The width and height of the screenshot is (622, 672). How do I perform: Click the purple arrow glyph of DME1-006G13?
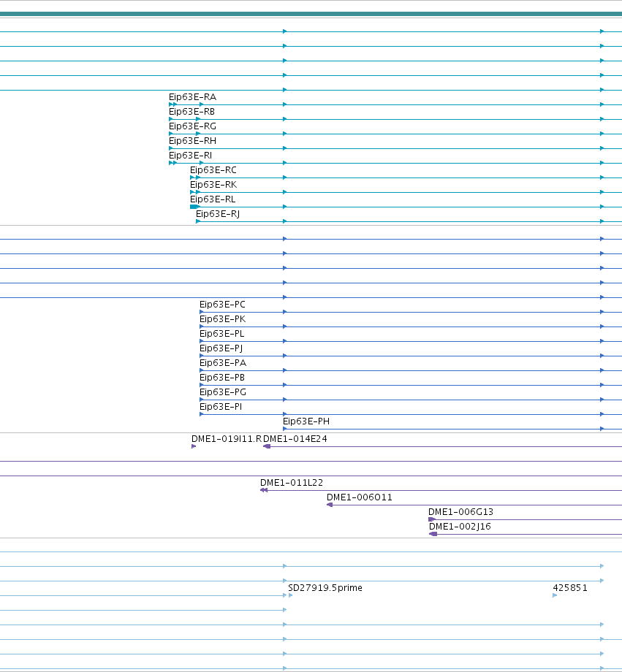[x=432, y=519]
